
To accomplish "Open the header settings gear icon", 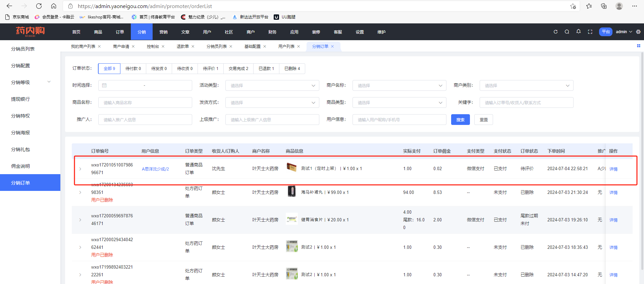I will pos(638,32).
